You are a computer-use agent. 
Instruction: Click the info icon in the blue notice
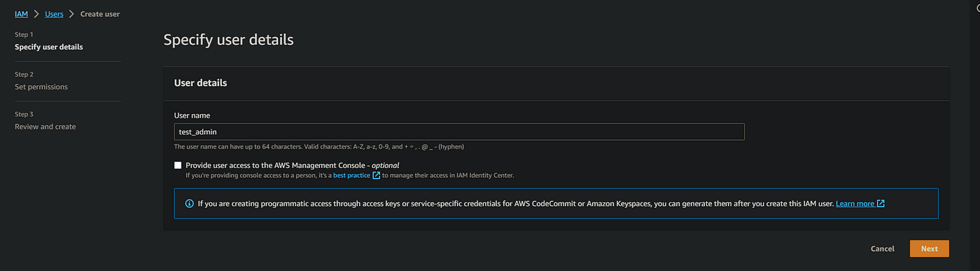189,204
